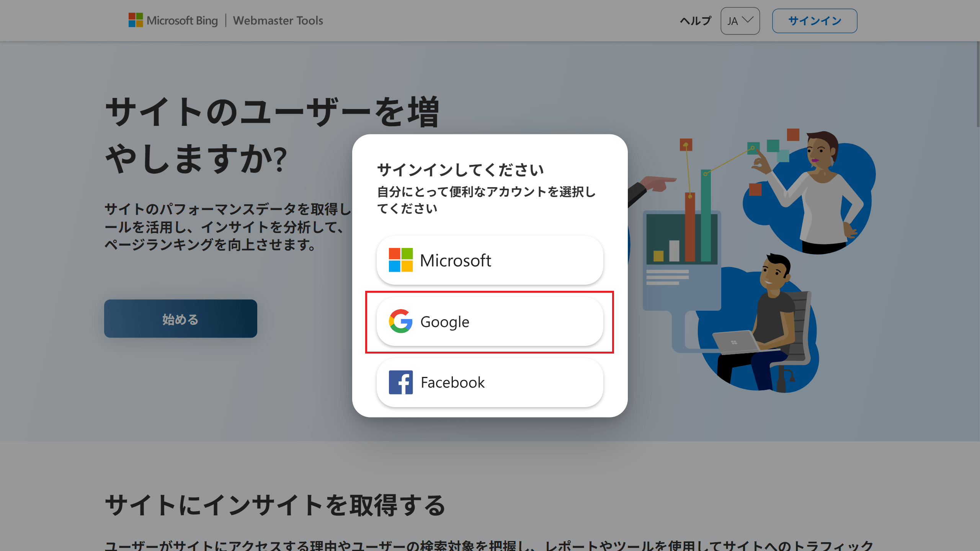Open the ヘルプ help link
Viewport: 980px width, 551px height.
(x=696, y=21)
